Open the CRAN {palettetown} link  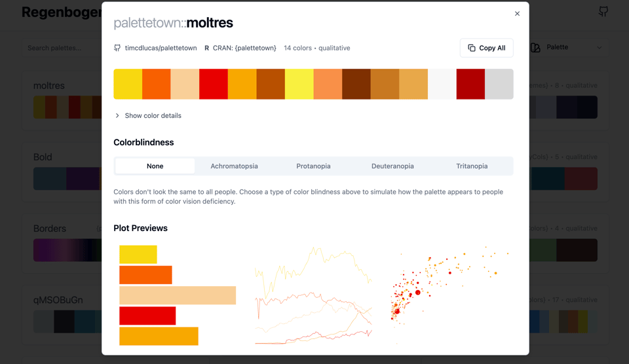point(244,48)
